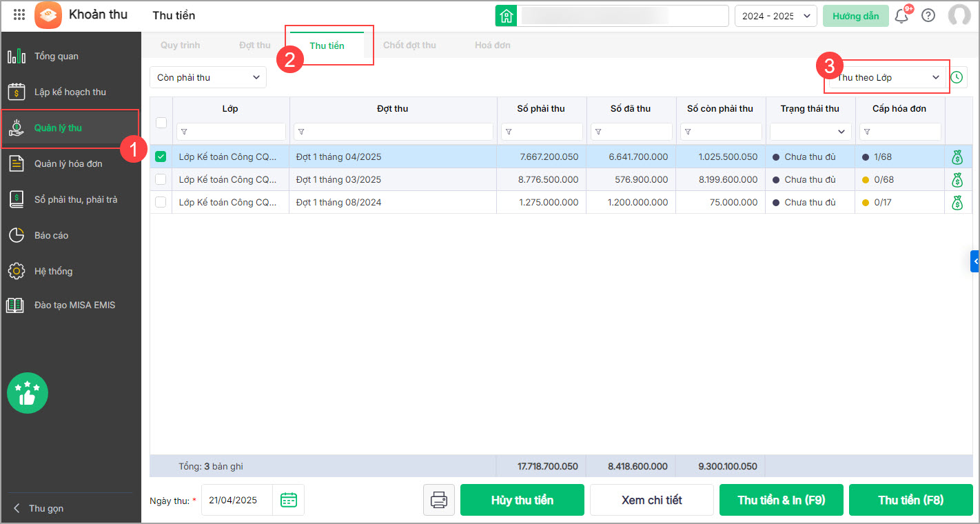Open Quản lý thu in the sidebar
The image size is (980, 524).
click(x=70, y=128)
